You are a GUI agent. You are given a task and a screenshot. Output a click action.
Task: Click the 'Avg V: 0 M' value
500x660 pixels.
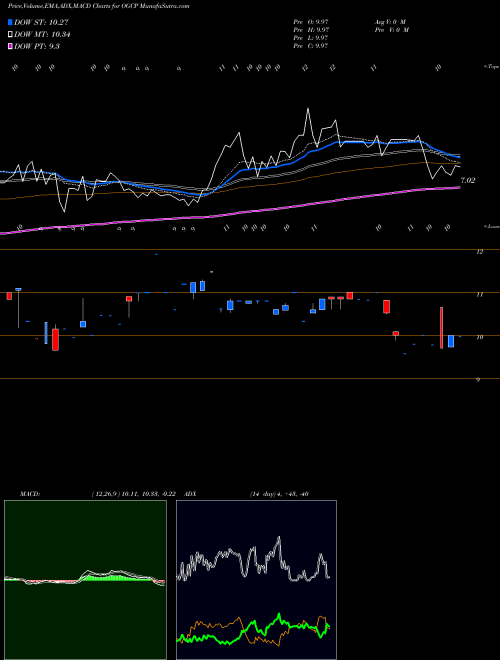click(390, 22)
